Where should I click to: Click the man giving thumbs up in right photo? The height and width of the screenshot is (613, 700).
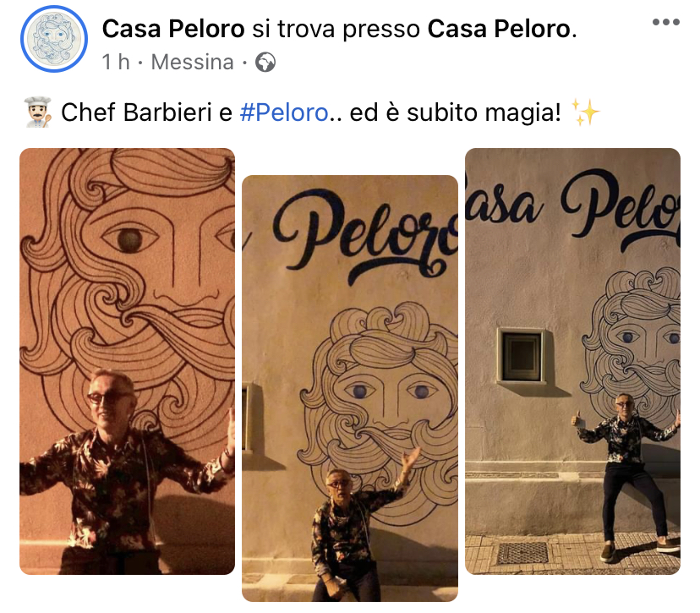[628, 473]
